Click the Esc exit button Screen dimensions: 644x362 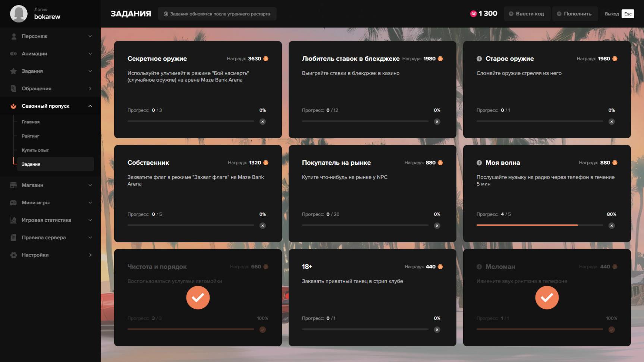click(x=628, y=14)
